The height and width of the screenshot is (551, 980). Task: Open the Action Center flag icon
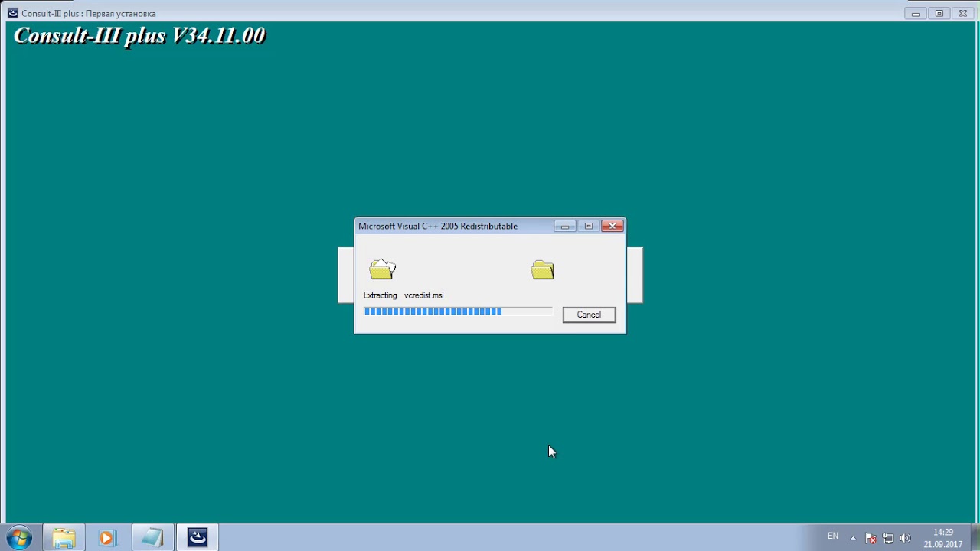[x=871, y=538]
